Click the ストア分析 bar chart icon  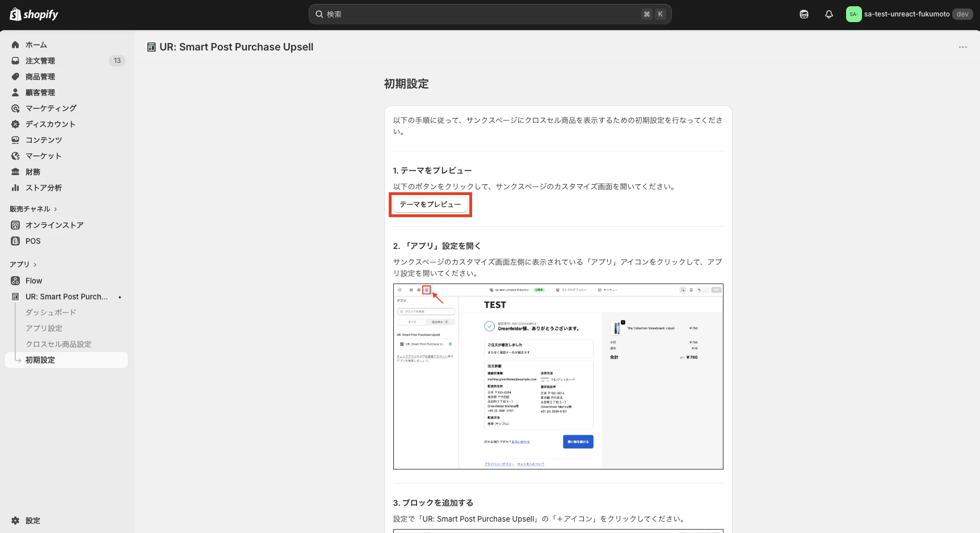pos(15,188)
